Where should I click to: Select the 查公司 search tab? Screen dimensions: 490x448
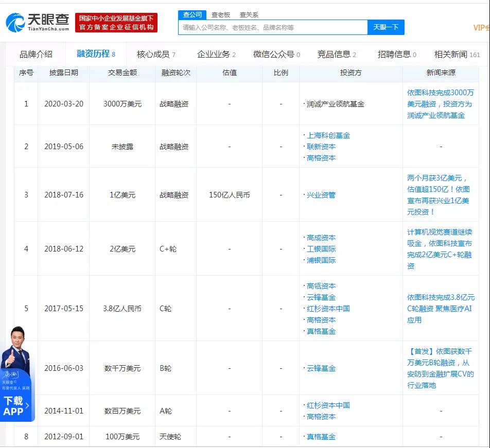click(x=193, y=15)
